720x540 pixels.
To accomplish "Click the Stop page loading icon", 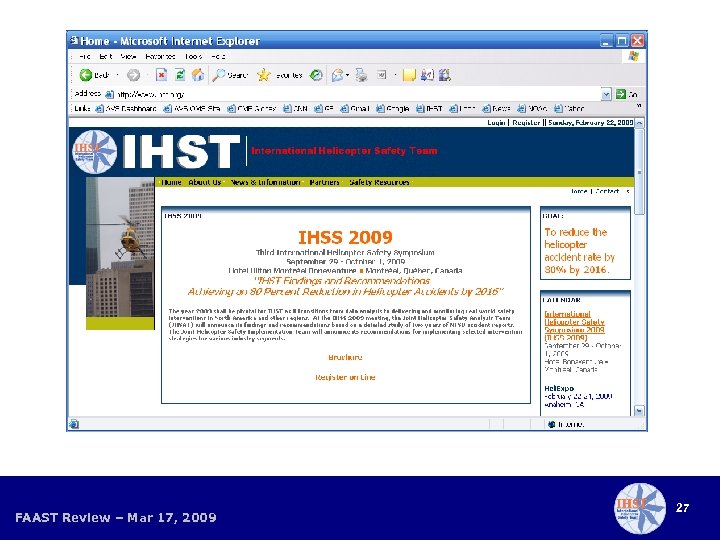I will 161,75.
